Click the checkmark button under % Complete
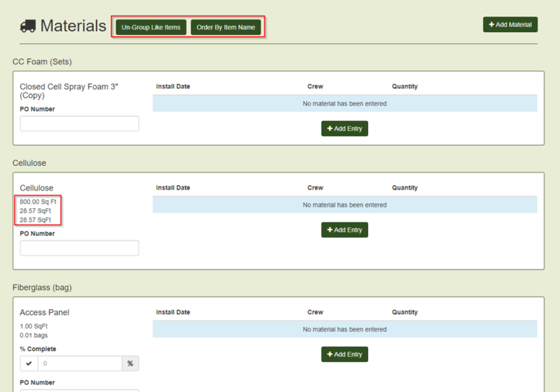The image size is (560, 392). click(x=29, y=364)
